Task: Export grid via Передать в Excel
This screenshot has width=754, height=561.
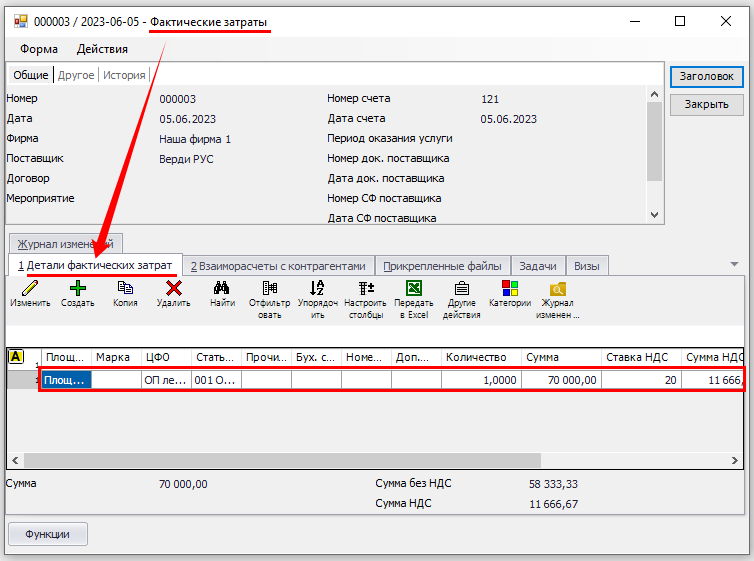Action: [413, 289]
